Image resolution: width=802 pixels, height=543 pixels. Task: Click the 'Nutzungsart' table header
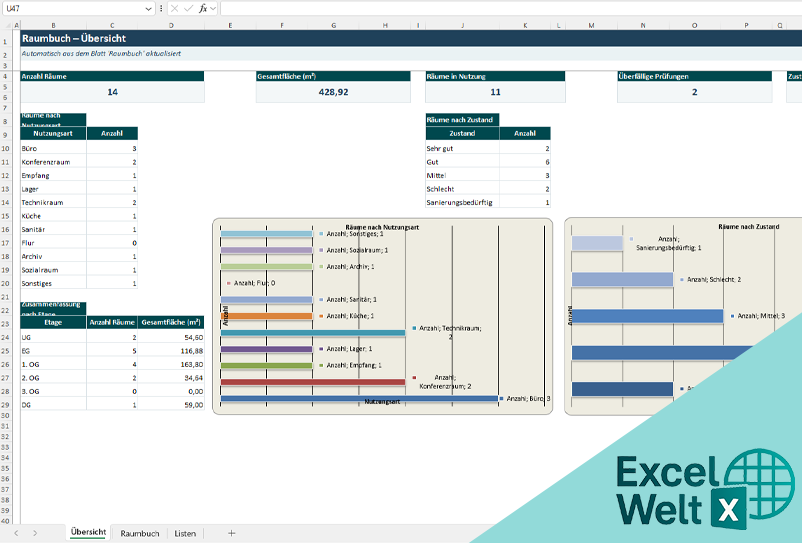point(53,133)
